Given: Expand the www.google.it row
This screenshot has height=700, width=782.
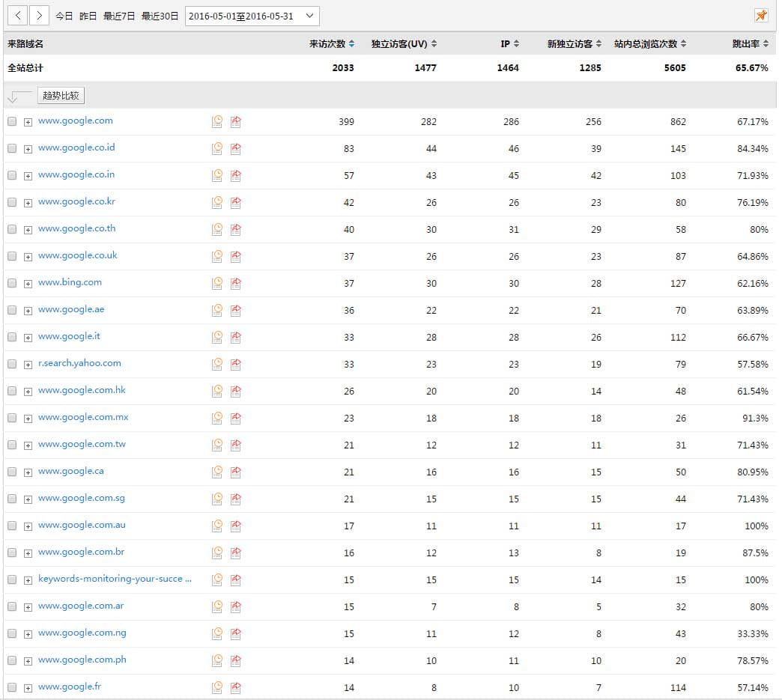Looking at the screenshot, I should [28, 338].
